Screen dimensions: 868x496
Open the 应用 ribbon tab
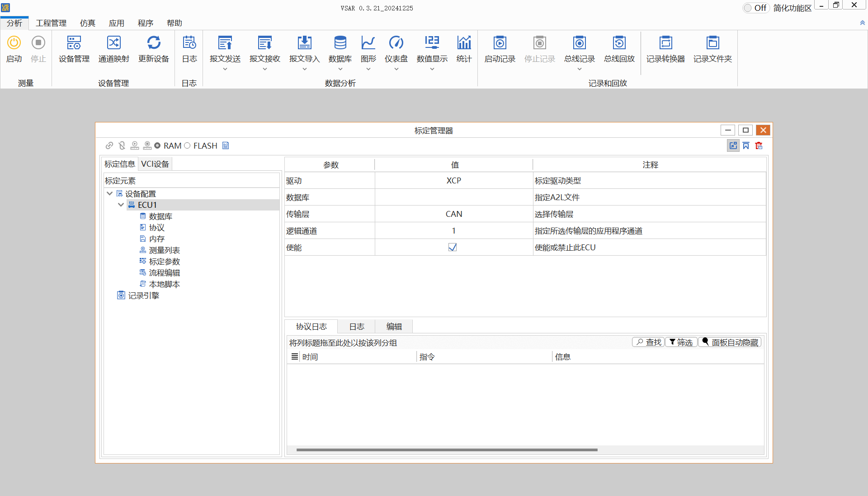(x=117, y=23)
